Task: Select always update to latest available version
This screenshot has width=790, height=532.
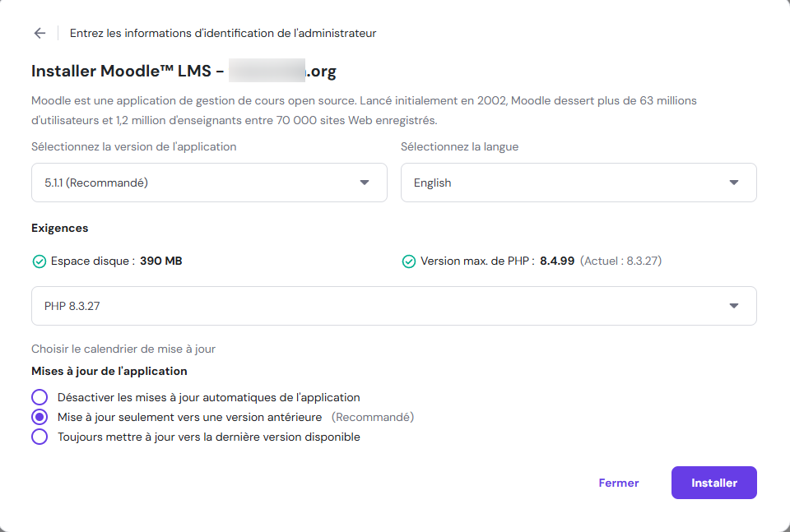Action: [39, 437]
